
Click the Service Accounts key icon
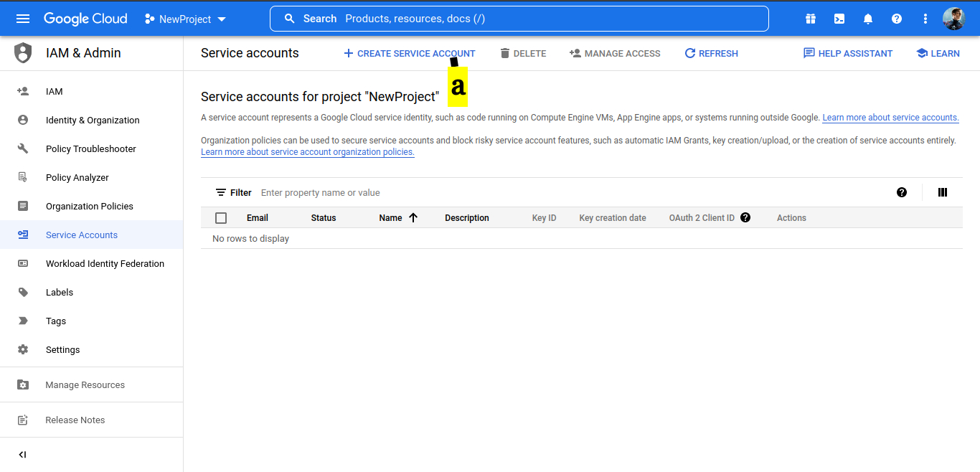(23, 235)
